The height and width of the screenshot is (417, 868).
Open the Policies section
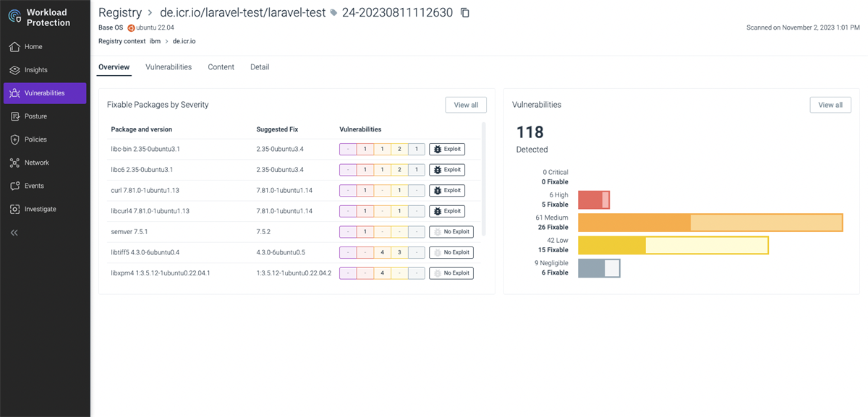coord(35,139)
